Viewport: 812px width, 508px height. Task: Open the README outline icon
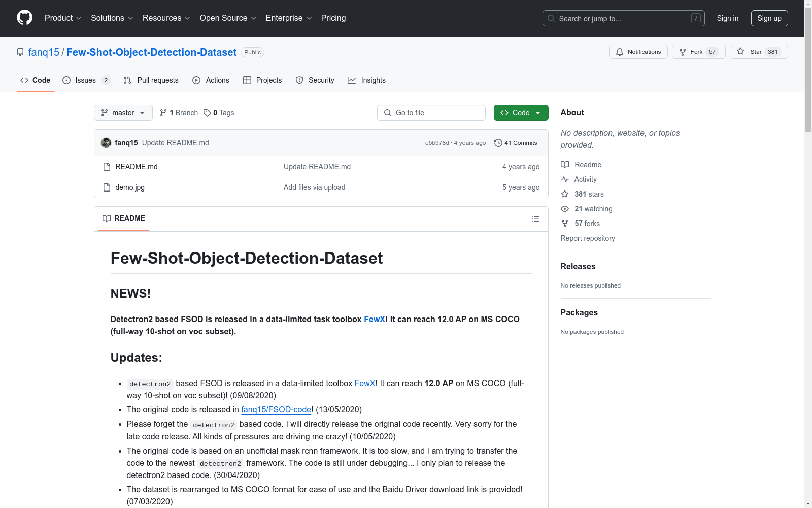point(535,219)
